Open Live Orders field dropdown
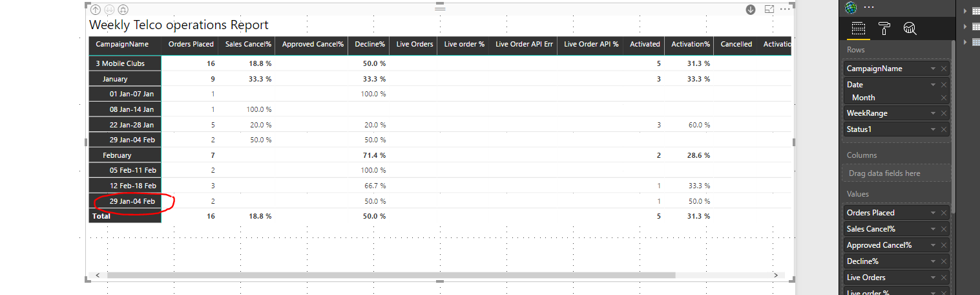The height and width of the screenshot is (295, 980). click(933, 278)
